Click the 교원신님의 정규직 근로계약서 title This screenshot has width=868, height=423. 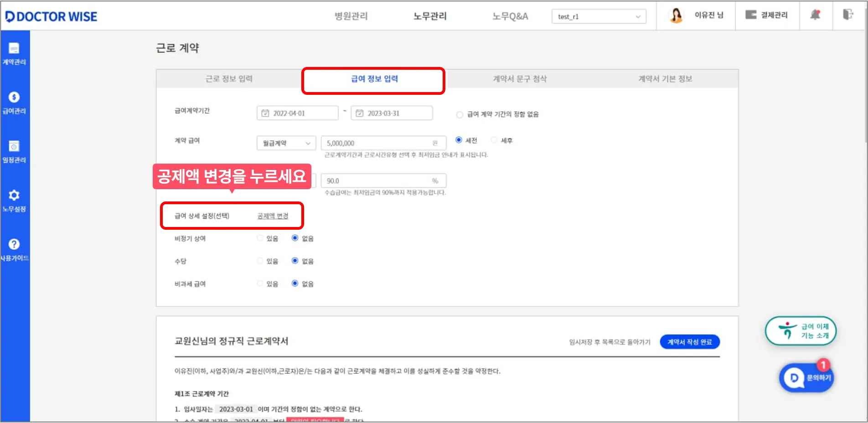coord(232,341)
